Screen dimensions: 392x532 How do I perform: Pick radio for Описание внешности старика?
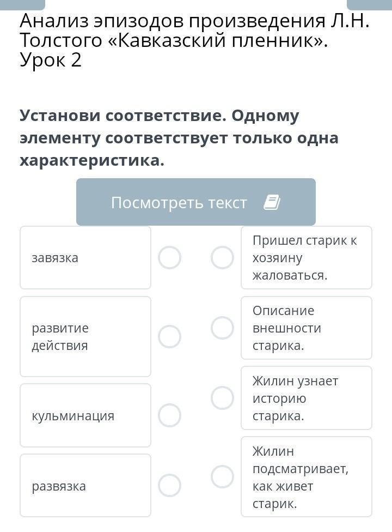[222, 328]
